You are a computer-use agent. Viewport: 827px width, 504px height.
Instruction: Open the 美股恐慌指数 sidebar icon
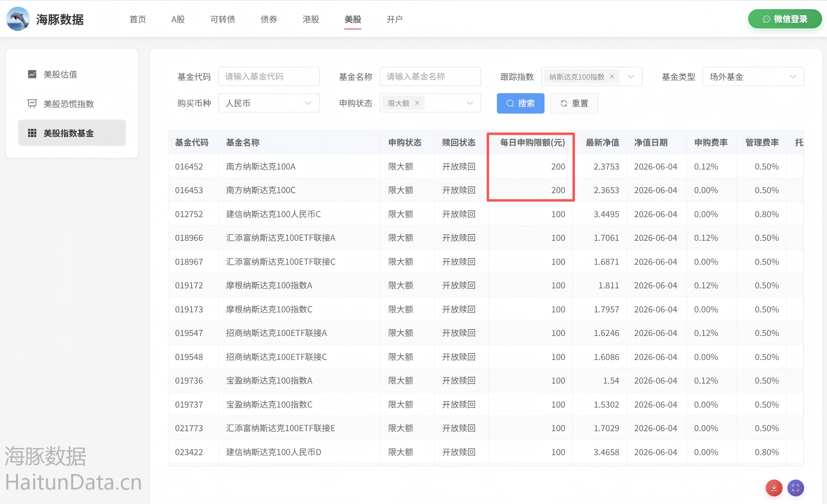(x=32, y=104)
